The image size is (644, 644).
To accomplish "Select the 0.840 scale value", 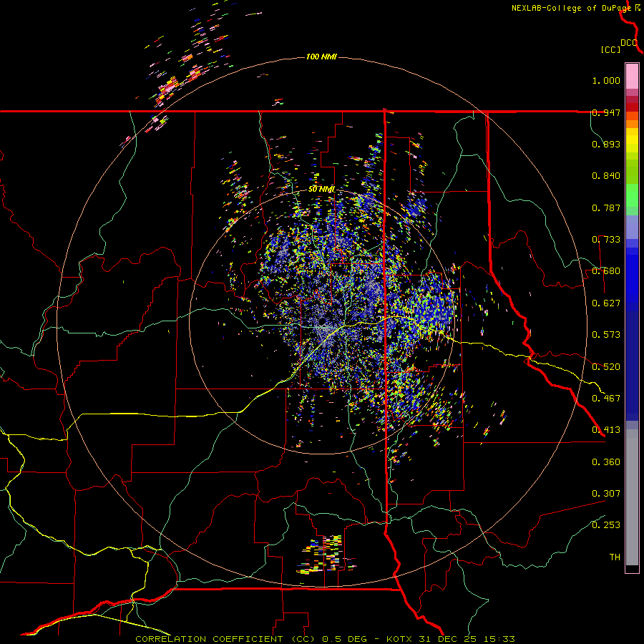I will pyautogui.click(x=606, y=176).
